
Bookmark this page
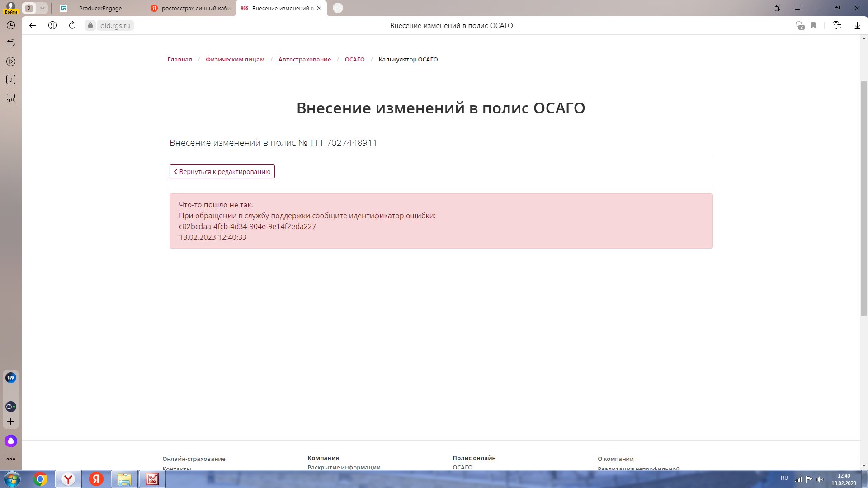pos(813,25)
